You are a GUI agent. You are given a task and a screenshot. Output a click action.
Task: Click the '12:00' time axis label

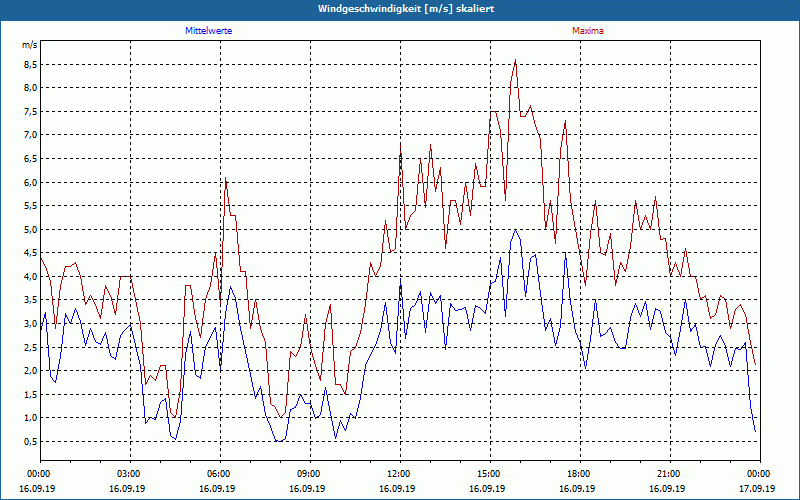(397, 474)
